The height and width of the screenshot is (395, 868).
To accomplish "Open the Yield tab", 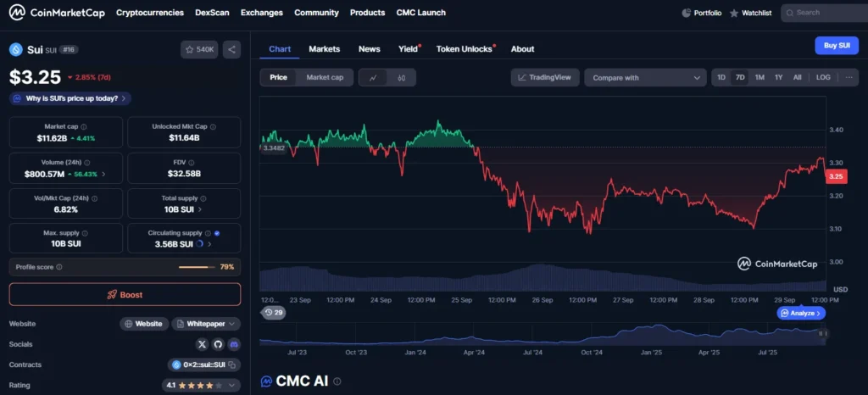I will tap(408, 48).
